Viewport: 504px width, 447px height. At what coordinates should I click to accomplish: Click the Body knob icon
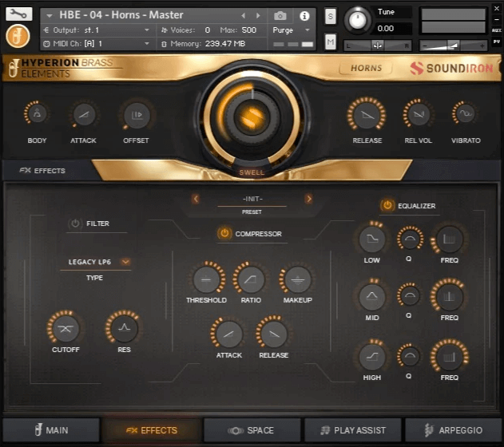click(37, 115)
